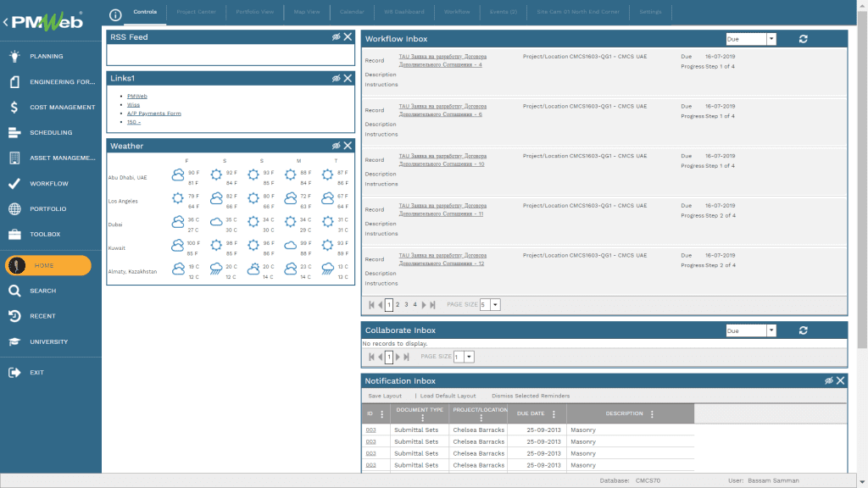
Task: Go to previous page in Workflow Inbox
Action: coord(381,305)
